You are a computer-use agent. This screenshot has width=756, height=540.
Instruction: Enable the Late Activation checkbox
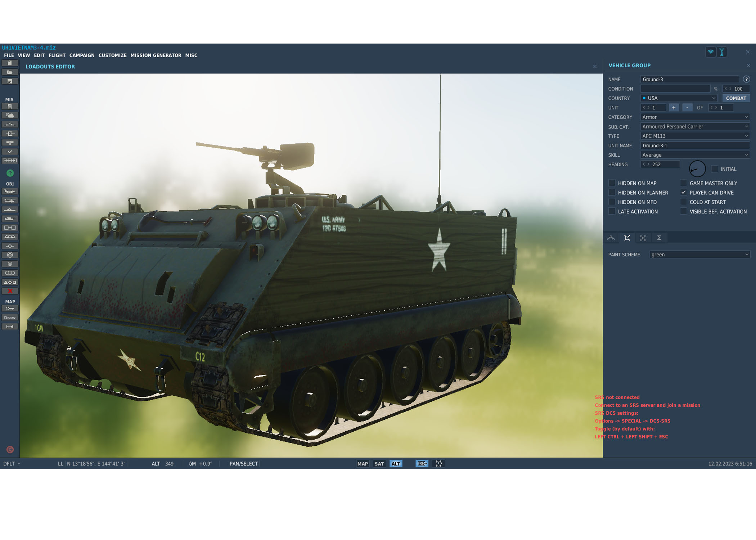[x=612, y=211]
